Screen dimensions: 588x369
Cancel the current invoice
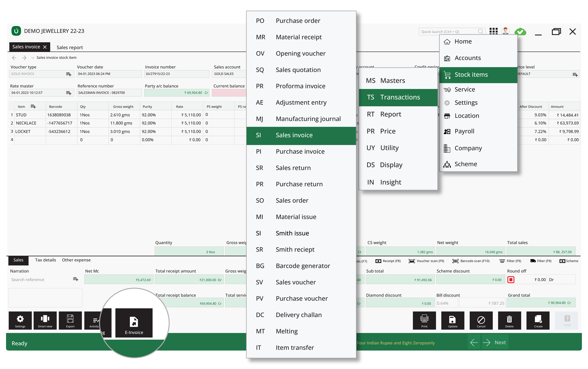click(481, 320)
